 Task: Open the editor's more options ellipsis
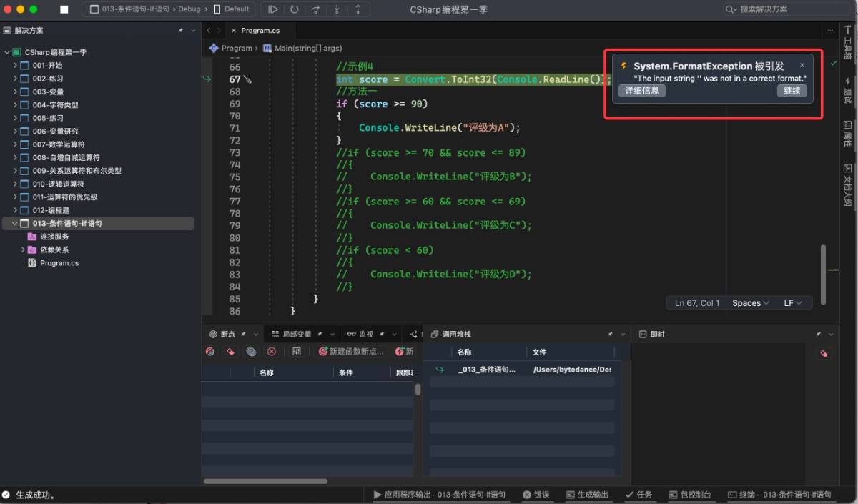click(830, 31)
